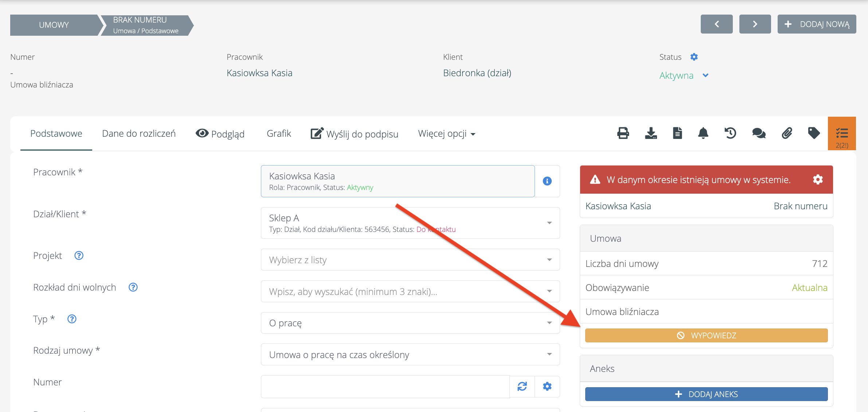Screen dimensions: 868x412
Task: Click the paperclip attachments icon
Action: click(787, 133)
